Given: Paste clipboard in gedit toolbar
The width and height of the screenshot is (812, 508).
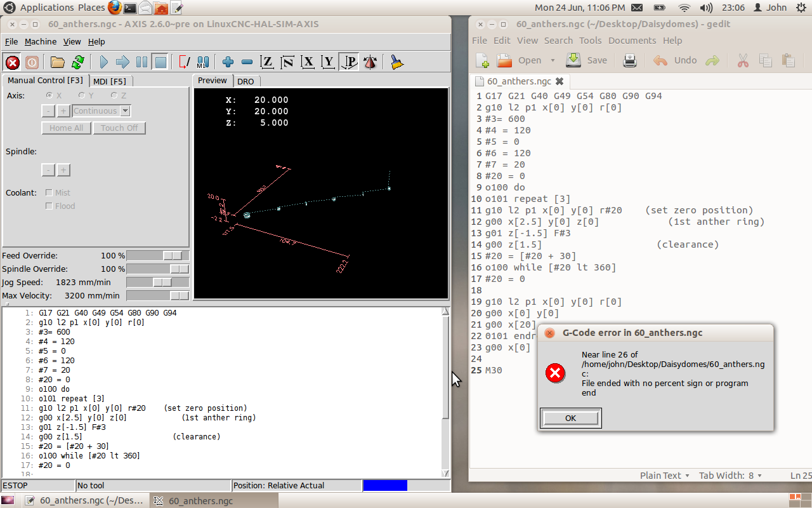Looking at the screenshot, I should (789, 60).
